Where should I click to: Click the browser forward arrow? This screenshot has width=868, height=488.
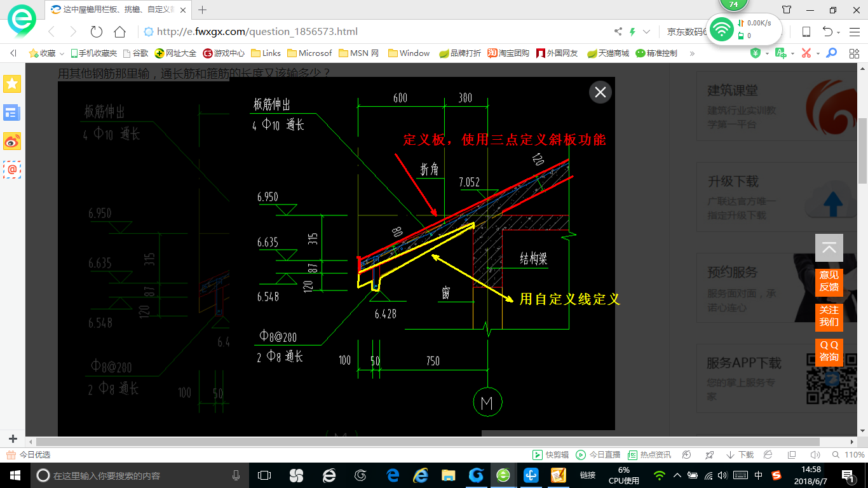73,32
